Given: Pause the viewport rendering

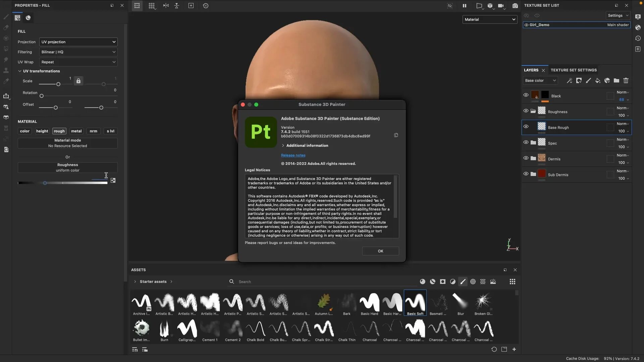Looking at the screenshot, I should tap(465, 6).
